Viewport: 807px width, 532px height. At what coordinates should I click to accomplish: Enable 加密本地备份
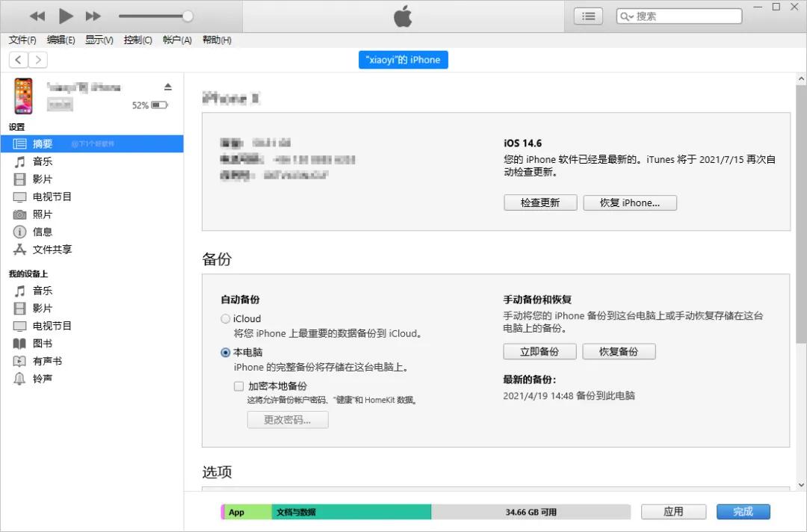pyautogui.click(x=238, y=386)
